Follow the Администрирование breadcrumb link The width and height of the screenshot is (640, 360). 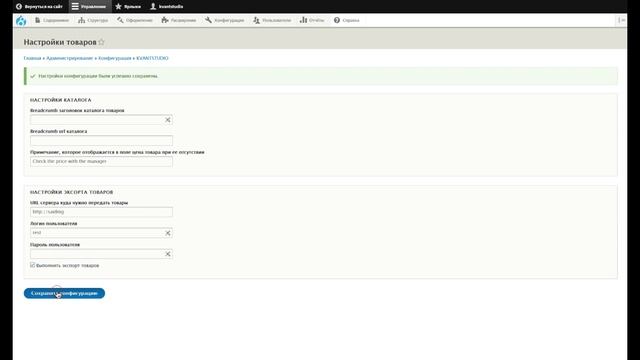[70, 58]
